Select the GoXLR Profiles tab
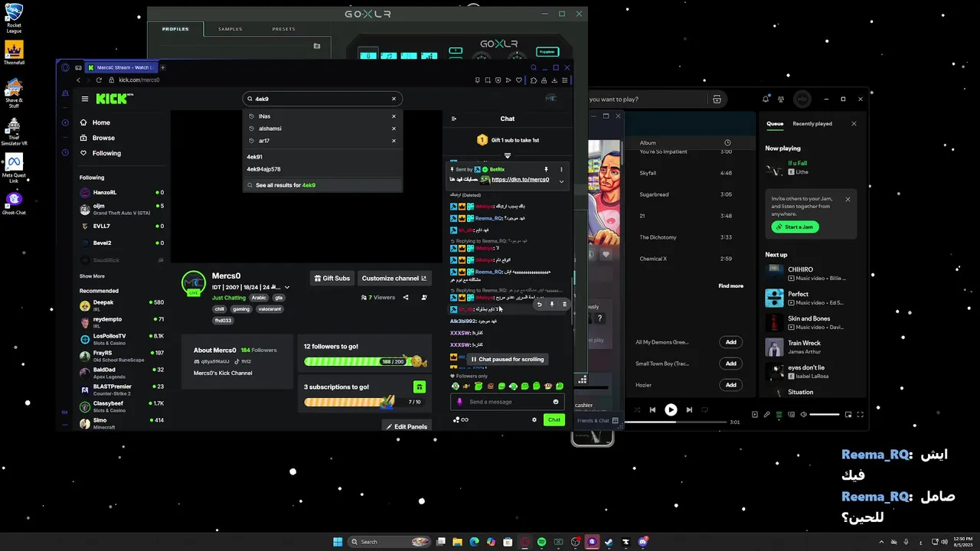 pos(175,29)
